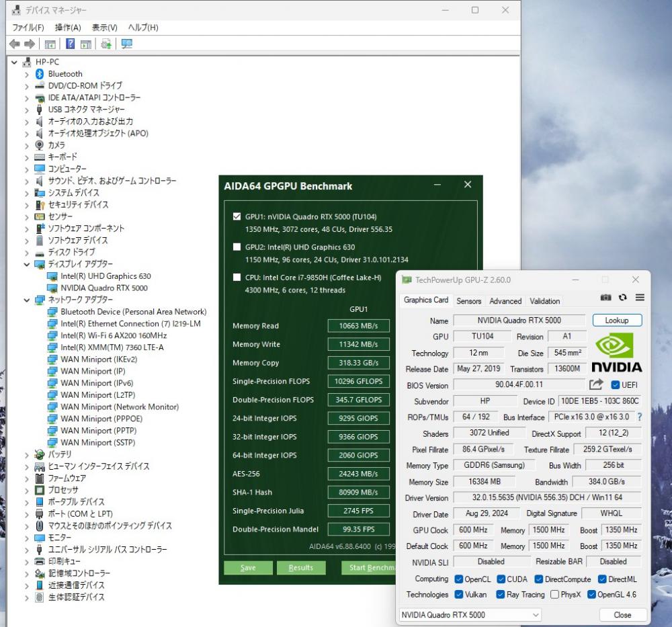Click the HP-PC computer root icon
The height and width of the screenshot is (627, 672).
click(x=27, y=62)
